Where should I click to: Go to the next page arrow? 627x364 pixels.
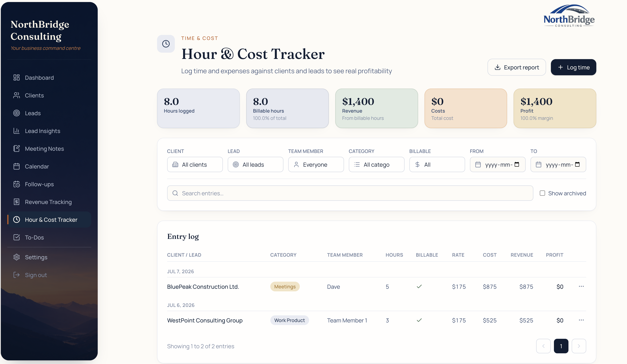(579, 346)
